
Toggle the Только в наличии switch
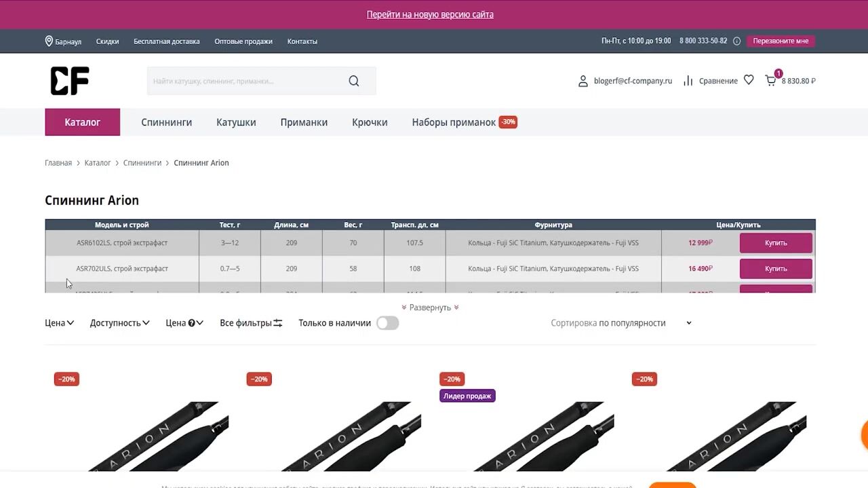coord(387,323)
